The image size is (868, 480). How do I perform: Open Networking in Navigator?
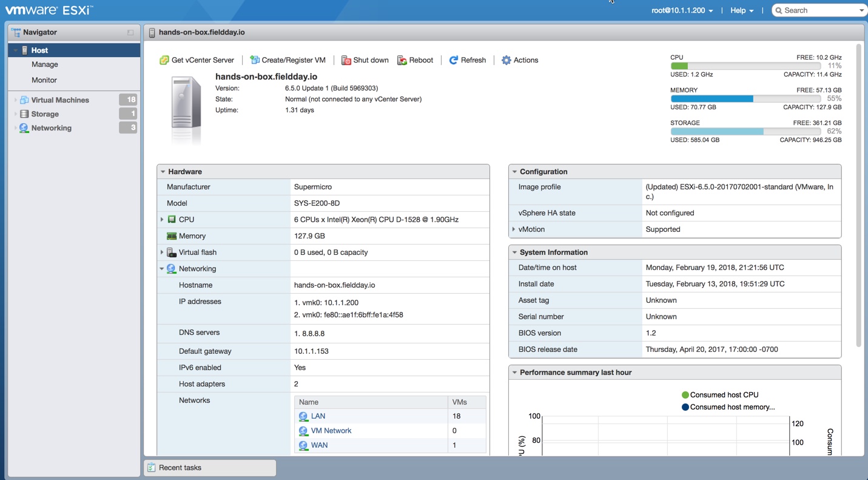52,128
